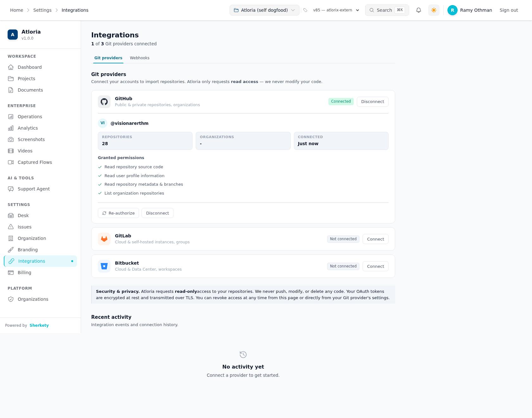This screenshot has height=418, width=532.
Task: Click 'Read user profile information' permission
Action: pyautogui.click(x=134, y=176)
